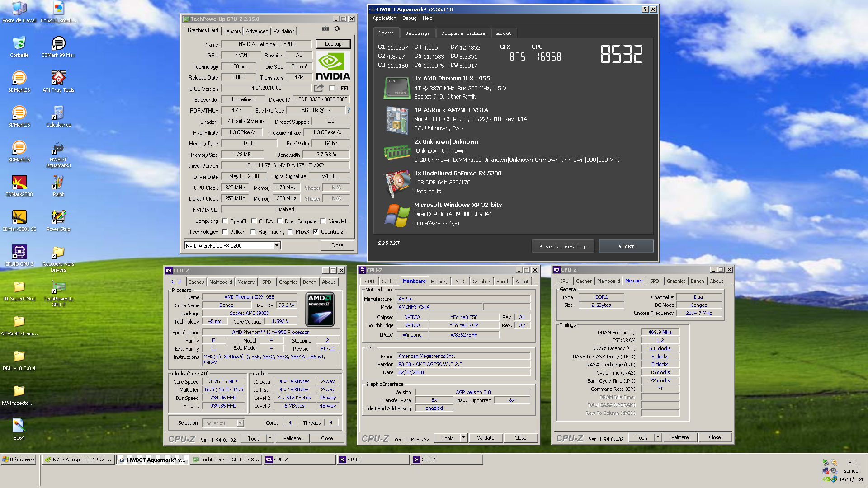Toggle the OpenGL 2.1 checkbox

pyautogui.click(x=316, y=232)
